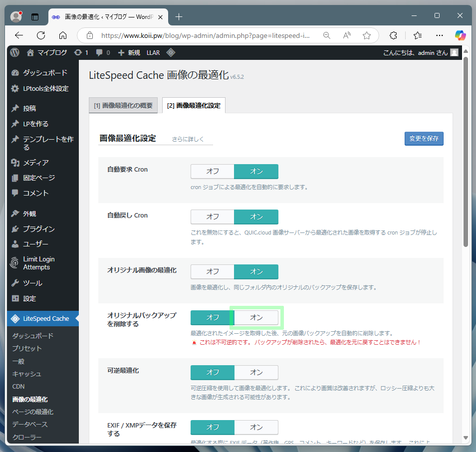The height and width of the screenshot is (452, 476).
Task: Click the browser address bar URL
Action: [x=205, y=35]
